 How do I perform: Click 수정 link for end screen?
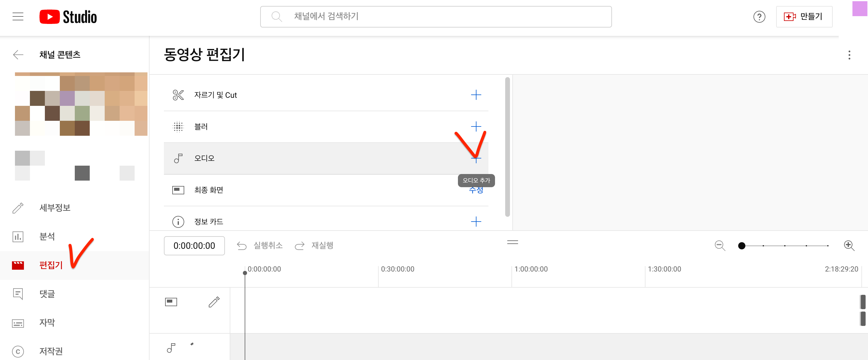click(x=476, y=191)
